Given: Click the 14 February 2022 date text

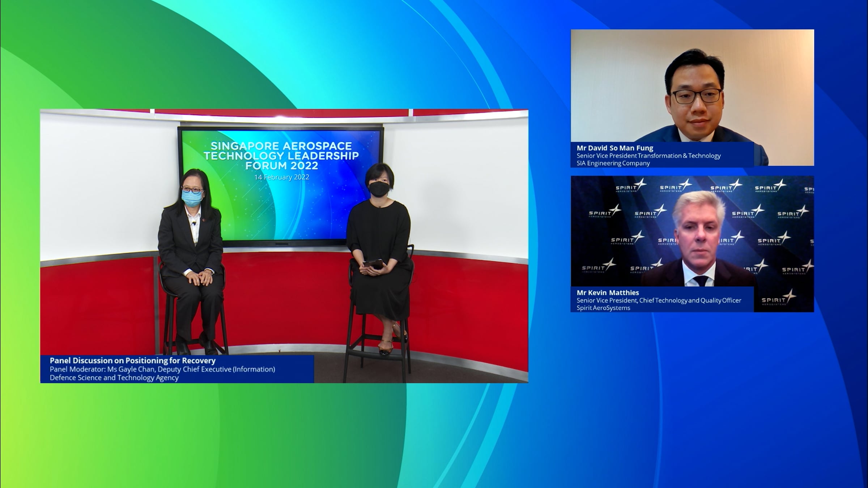Looking at the screenshot, I should [x=281, y=177].
